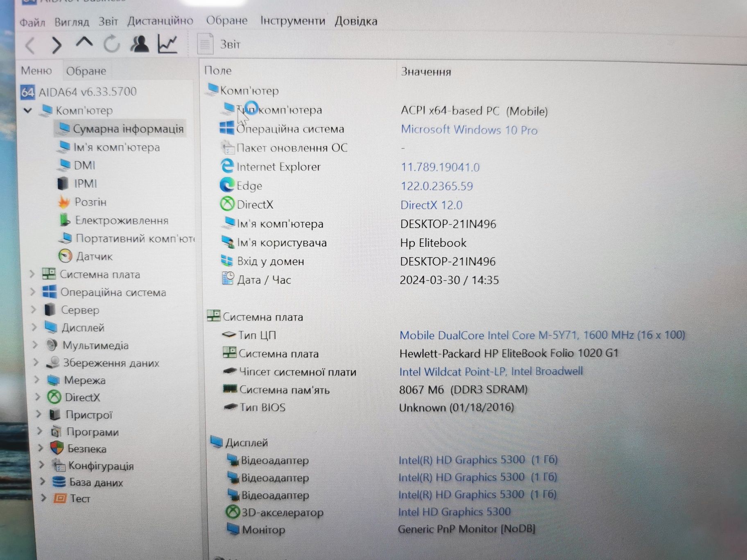Open the Обране menu in the menu bar
747x560 pixels.
(x=226, y=20)
